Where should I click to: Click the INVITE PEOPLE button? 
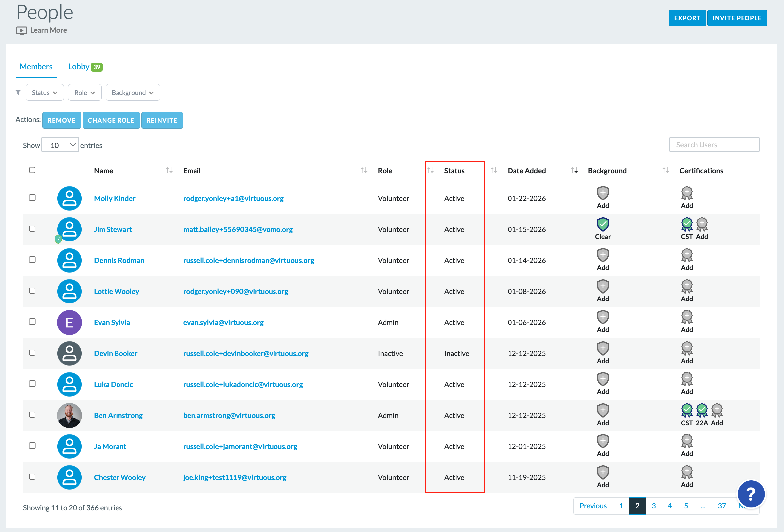click(737, 18)
